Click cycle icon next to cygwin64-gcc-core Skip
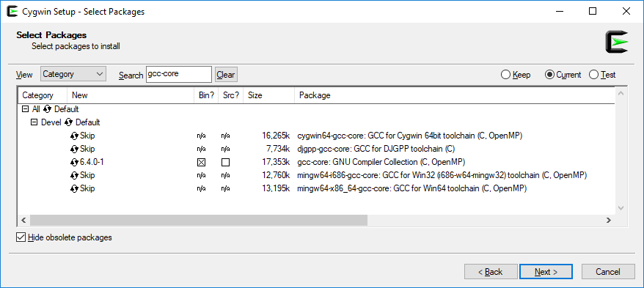 tap(74, 136)
